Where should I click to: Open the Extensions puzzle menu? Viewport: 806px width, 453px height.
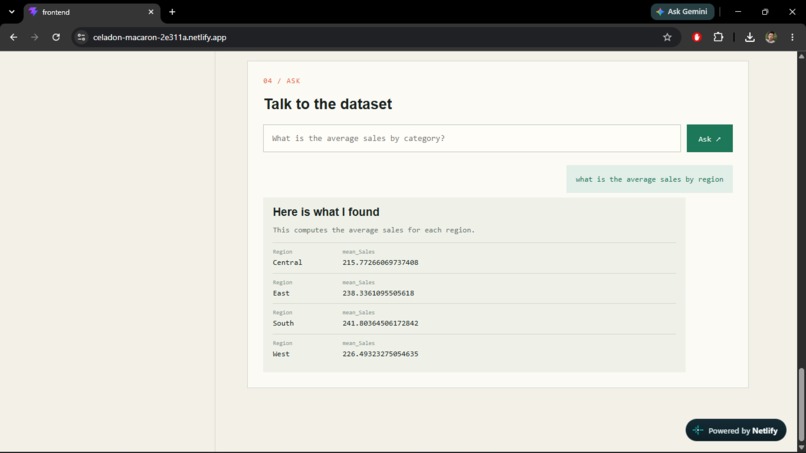(718, 37)
